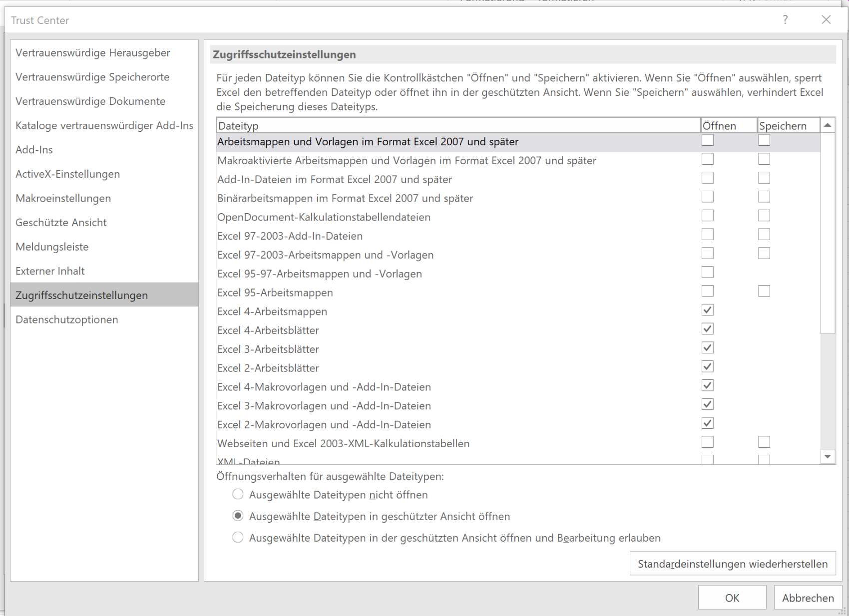Enable Öffnen for Excel 97-2003-Arbeitsmappen und -Vorlagen
This screenshot has width=849, height=616.
708,254
